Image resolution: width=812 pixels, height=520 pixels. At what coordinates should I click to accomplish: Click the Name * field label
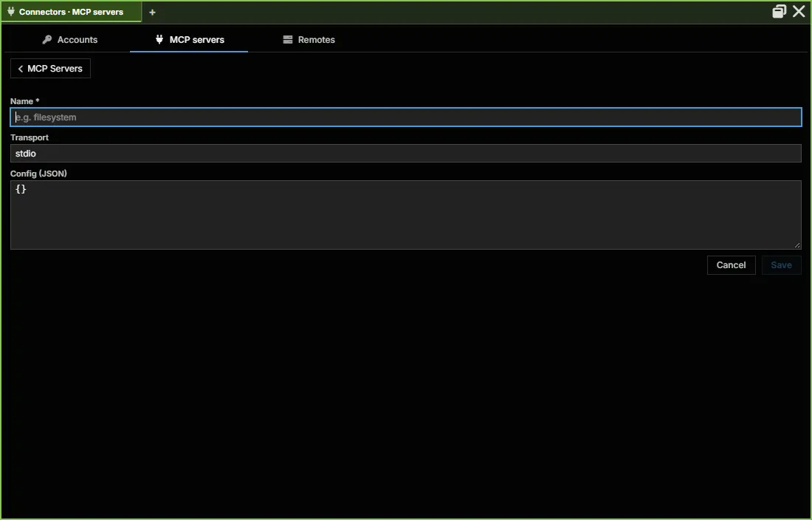25,101
